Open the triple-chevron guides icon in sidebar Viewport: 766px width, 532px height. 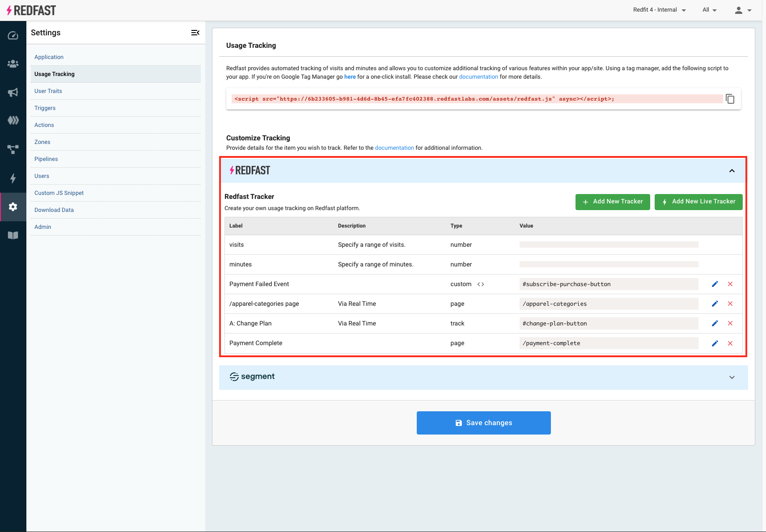(x=13, y=120)
